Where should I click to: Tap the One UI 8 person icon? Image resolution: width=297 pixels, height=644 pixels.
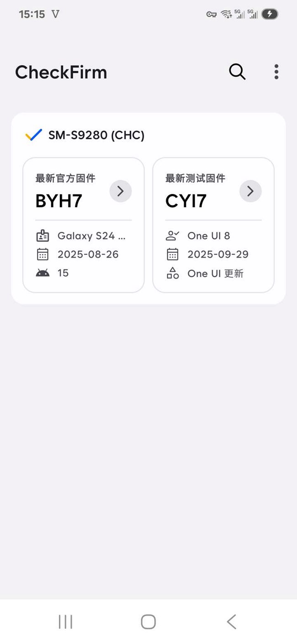point(172,236)
